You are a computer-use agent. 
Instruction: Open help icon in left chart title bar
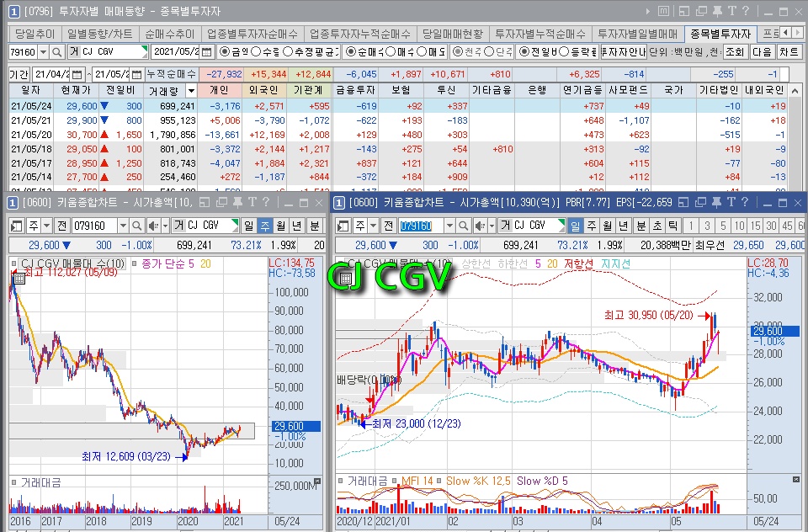click(266, 203)
